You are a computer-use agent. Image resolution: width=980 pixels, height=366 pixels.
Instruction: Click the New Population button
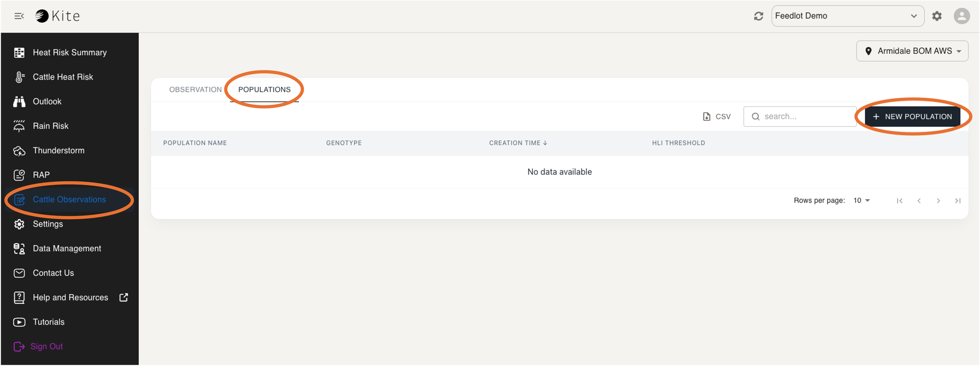912,116
